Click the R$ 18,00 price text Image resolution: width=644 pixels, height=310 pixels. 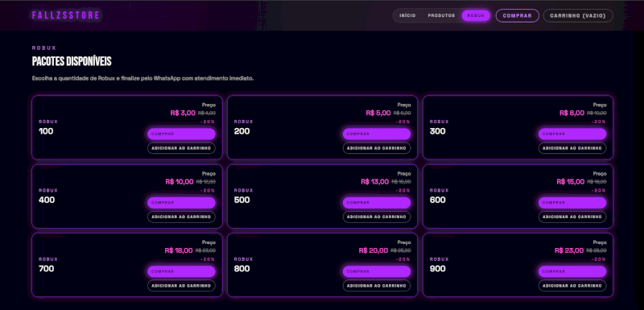pyautogui.click(x=179, y=250)
